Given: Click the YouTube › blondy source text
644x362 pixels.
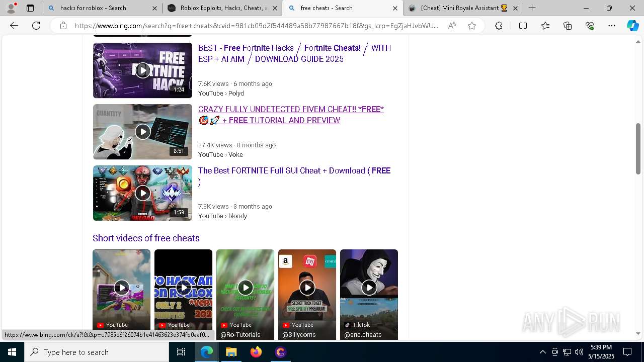Looking at the screenshot, I should pos(222,216).
